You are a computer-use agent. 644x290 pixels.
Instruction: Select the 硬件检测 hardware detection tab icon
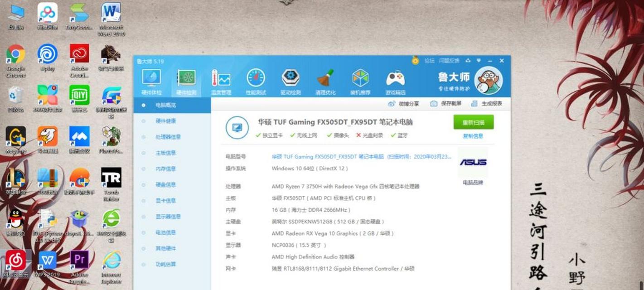[x=186, y=82]
